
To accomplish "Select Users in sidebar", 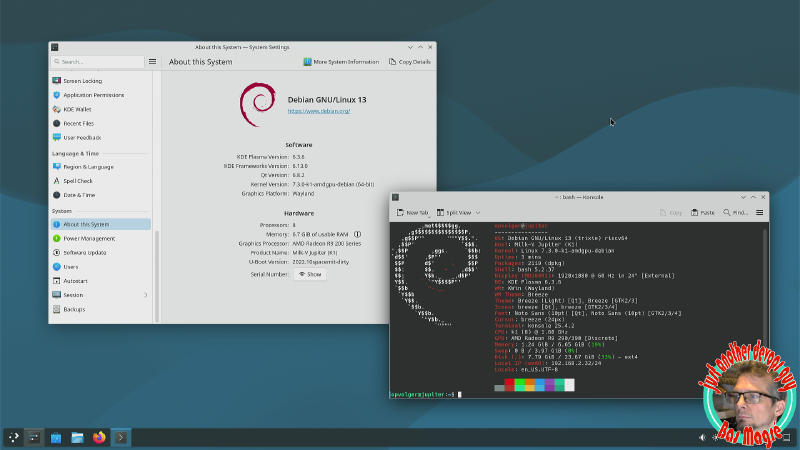I will (x=101, y=267).
